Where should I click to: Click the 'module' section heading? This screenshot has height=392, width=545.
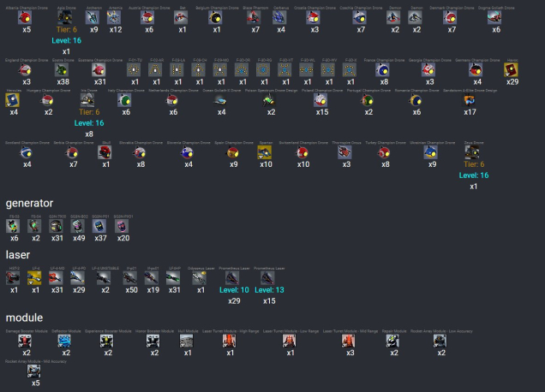pyautogui.click(x=24, y=318)
